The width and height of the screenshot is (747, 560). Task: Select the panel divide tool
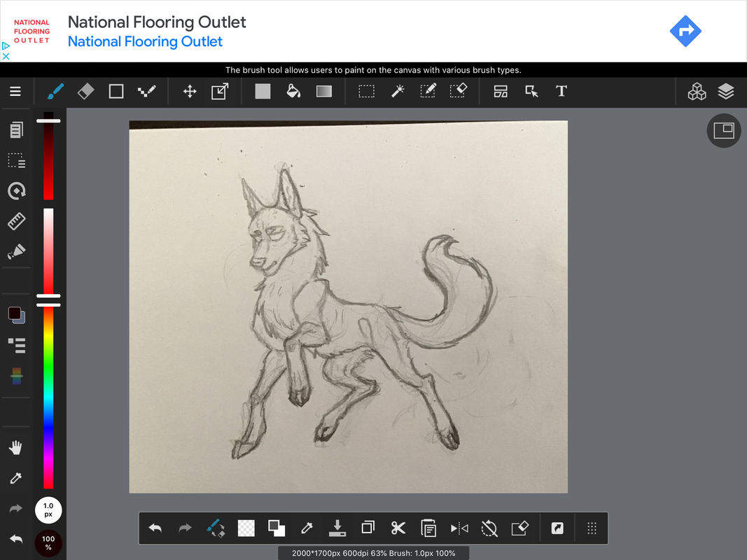pyautogui.click(x=501, y=92)
